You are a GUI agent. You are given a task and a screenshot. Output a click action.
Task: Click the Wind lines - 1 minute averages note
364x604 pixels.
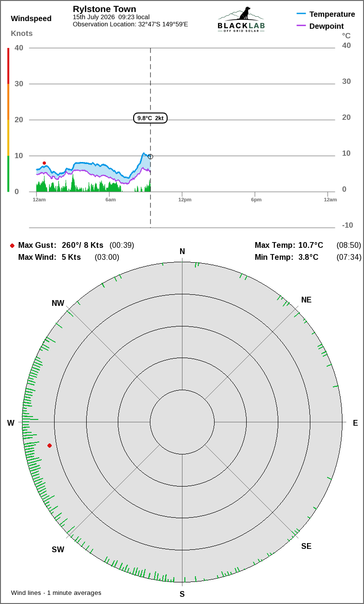[x=56, y=593]
